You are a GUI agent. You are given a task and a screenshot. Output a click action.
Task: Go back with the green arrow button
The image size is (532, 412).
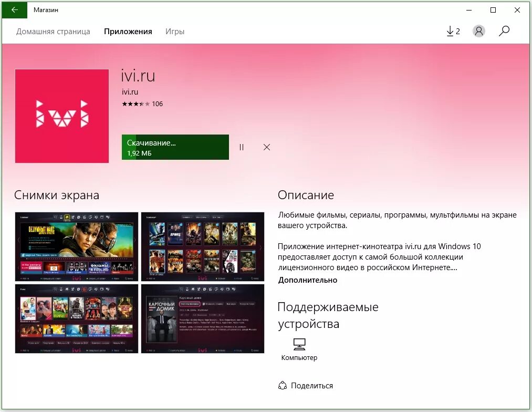pos(15,10)
